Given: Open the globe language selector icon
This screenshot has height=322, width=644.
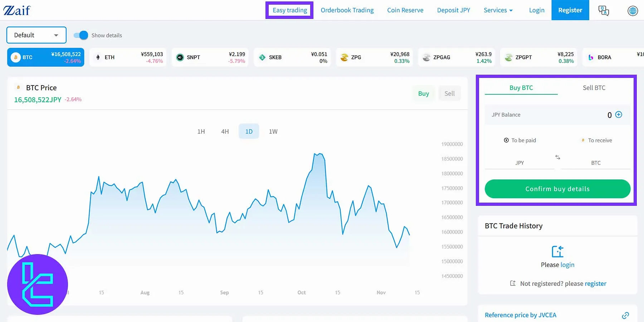Looking at the screenshot, I should (632, 11).
